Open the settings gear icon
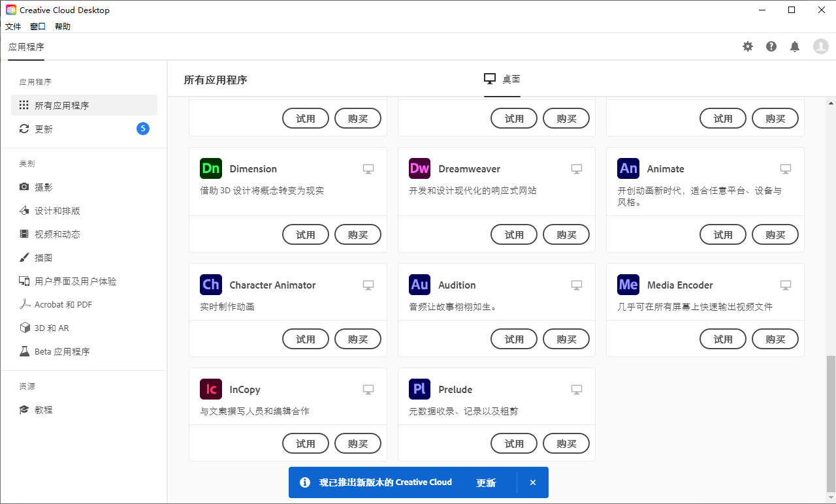The image size is (836, 504). point(748,46)
